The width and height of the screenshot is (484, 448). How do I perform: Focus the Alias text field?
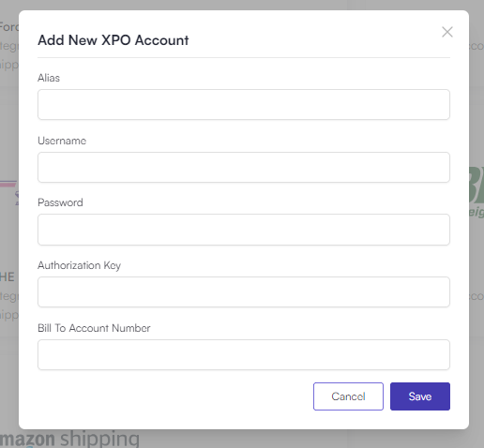[x=244, y=104]
